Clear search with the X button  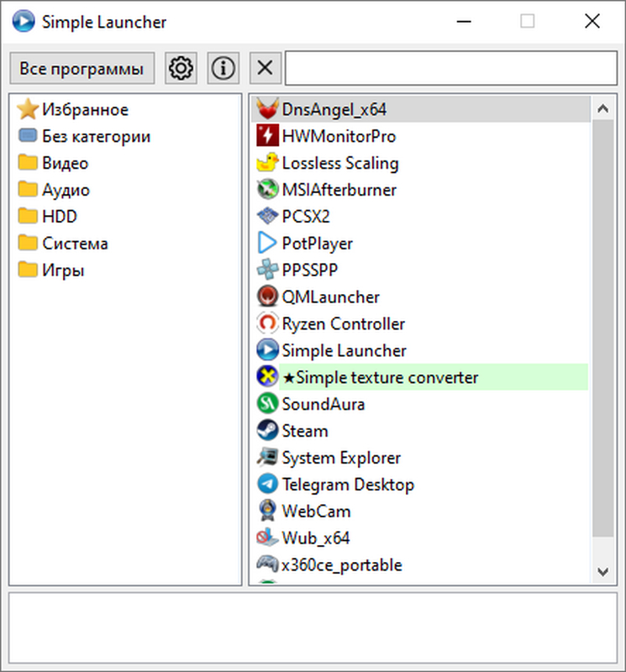tap(266, 68)
